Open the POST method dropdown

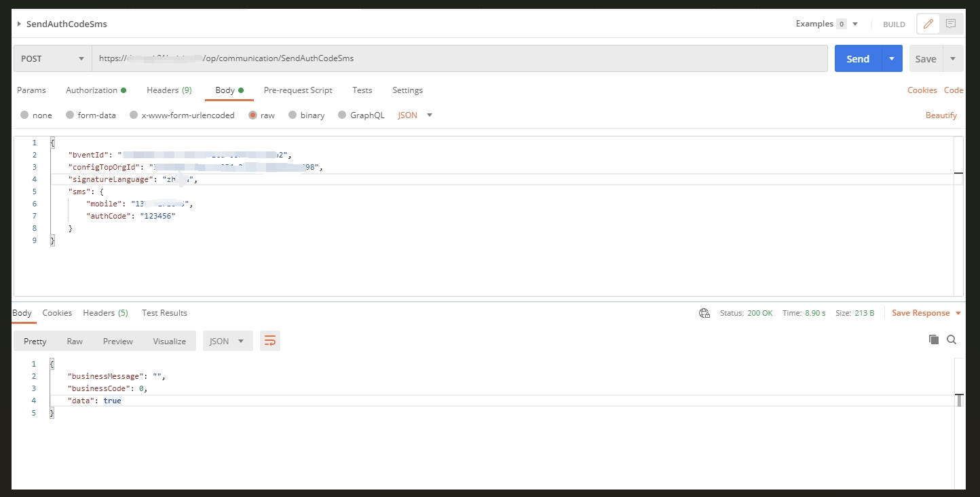(x=53, y=59)
